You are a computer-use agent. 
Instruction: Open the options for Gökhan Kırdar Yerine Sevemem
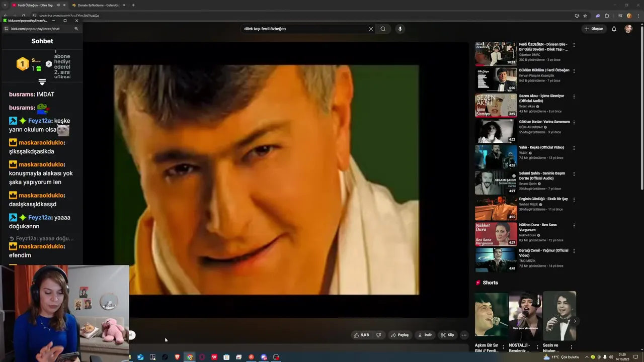[574, 122]
